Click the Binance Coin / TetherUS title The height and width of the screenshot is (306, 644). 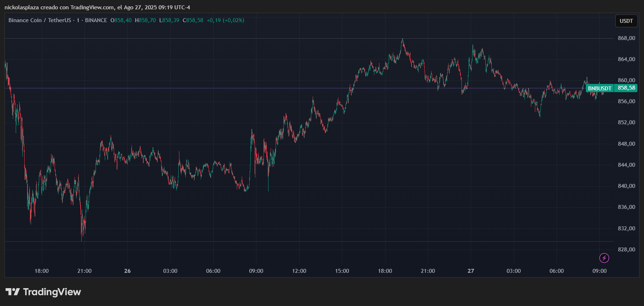40,20
